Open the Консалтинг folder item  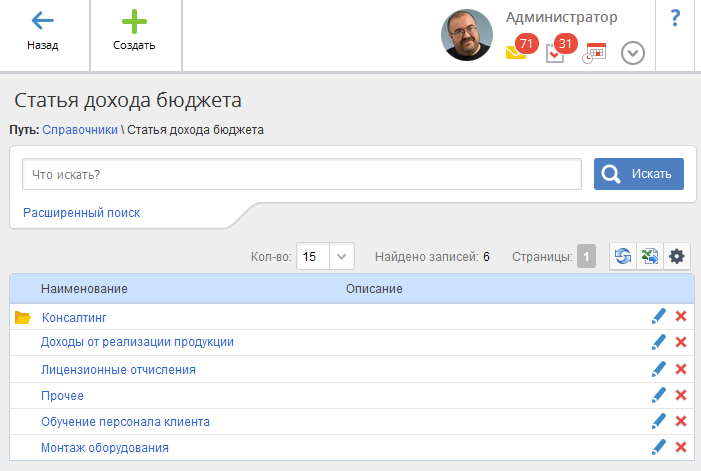tap(73, 317)
